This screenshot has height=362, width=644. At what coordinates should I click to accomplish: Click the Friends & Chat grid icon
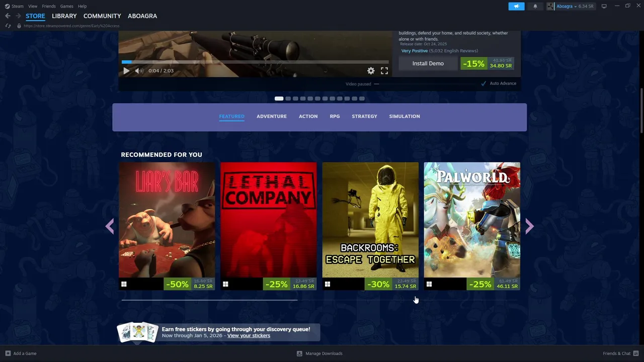636,353
